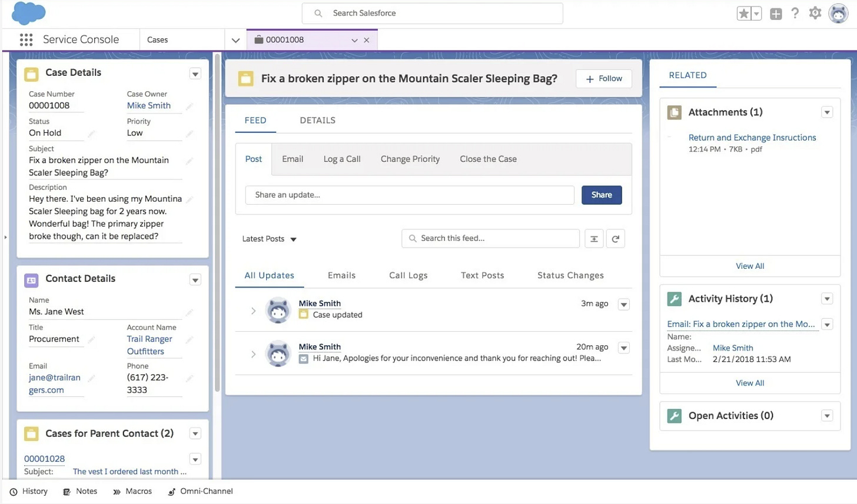Open the Favorites list dropdown arrow
Image resolution: width=857 pixels, height=504 pixels.
coord(756,14)
